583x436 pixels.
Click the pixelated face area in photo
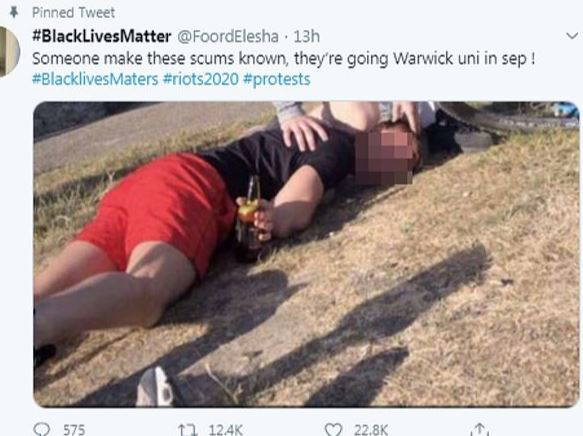pyautogui.click(x=384, y=156)
